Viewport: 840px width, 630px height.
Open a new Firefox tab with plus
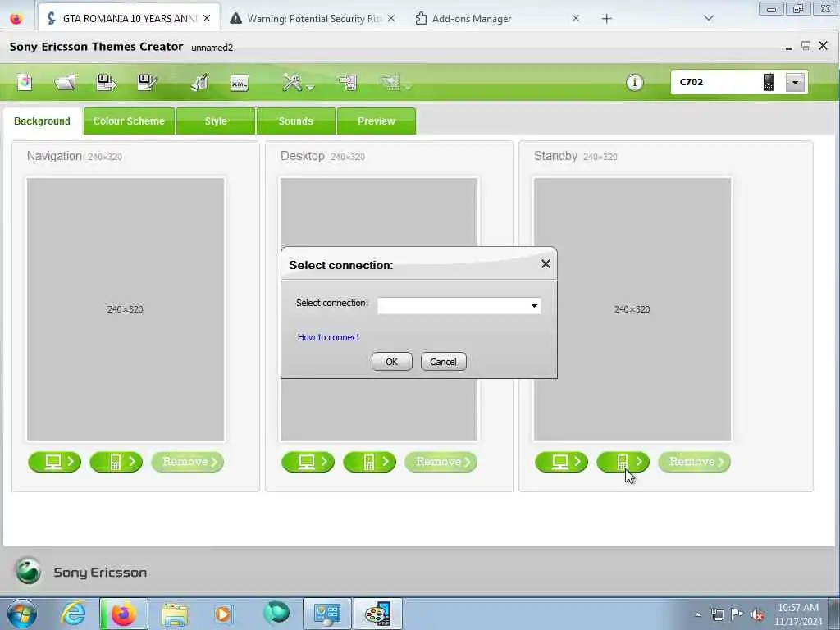pyautogui.click(x=606, y=19)
